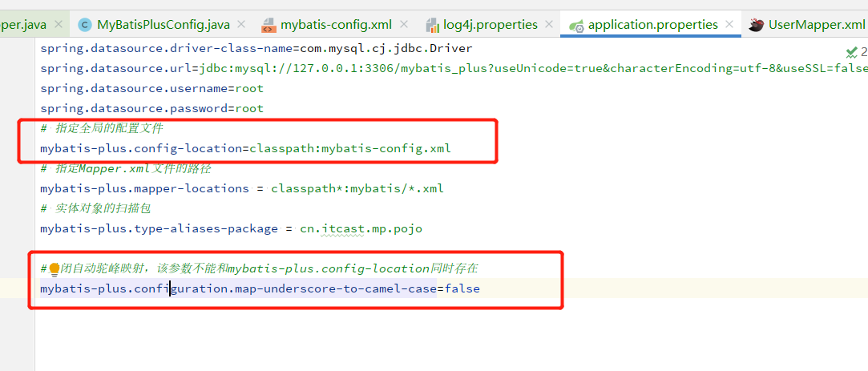
Task: Click the username value root
Action: point(249,89)
